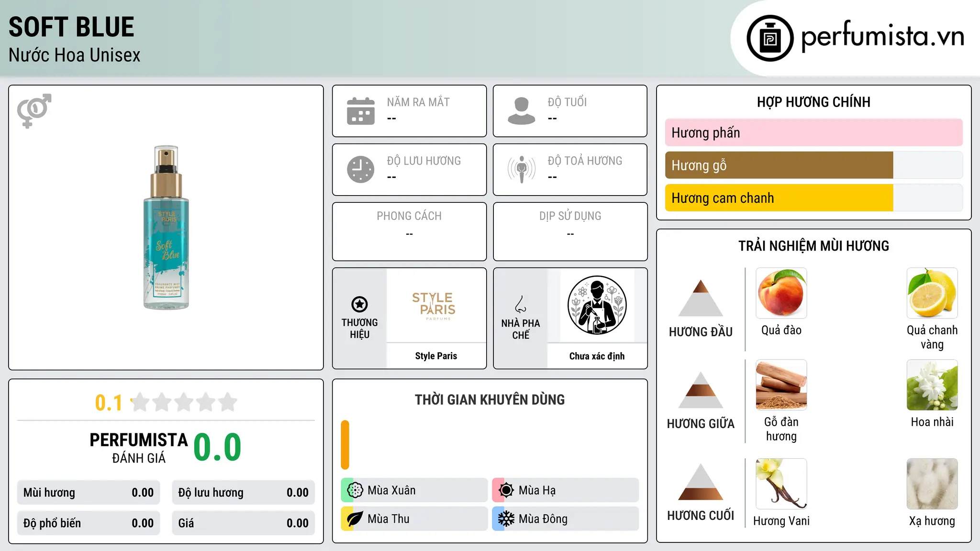This screenshot has width=980, height=551.
Task: Click the perfumer illustration icon
Action: click(x=597, y=305)
